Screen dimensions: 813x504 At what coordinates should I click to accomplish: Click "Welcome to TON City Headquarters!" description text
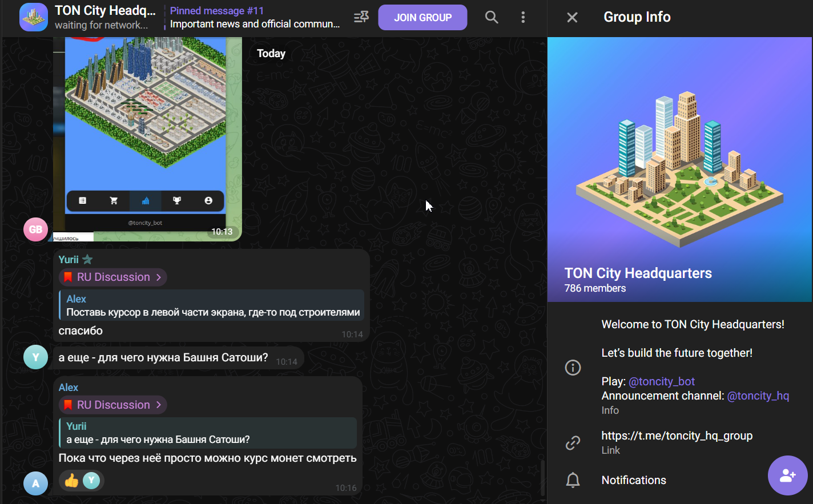click(x=693, y=325)
